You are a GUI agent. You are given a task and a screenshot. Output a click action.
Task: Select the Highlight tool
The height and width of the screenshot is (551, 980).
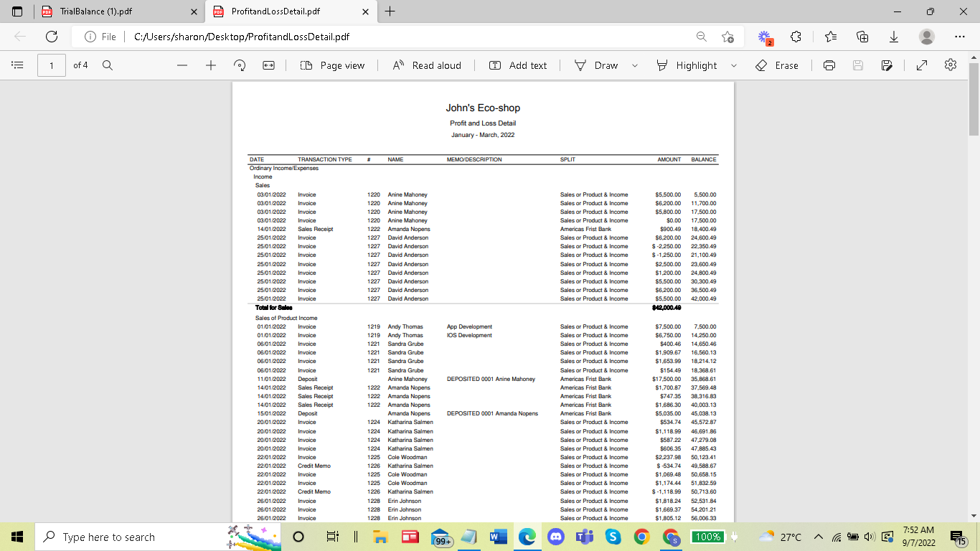pyautogui.click(x=687, y=65)
